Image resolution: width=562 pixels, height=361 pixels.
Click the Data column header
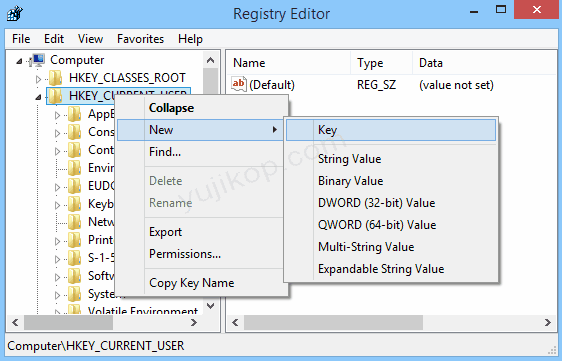[x=484, y=63]
